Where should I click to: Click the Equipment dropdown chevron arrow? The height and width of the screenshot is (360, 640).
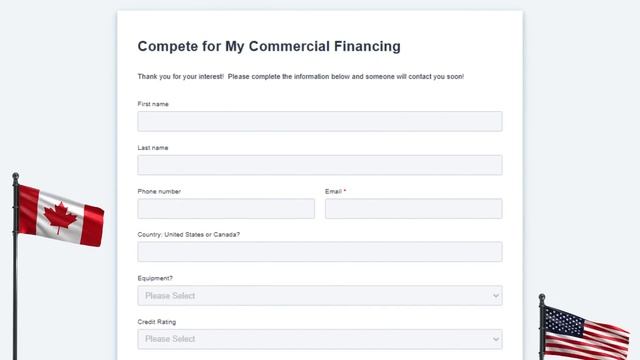pyautogui.click(x=496, y=296)
